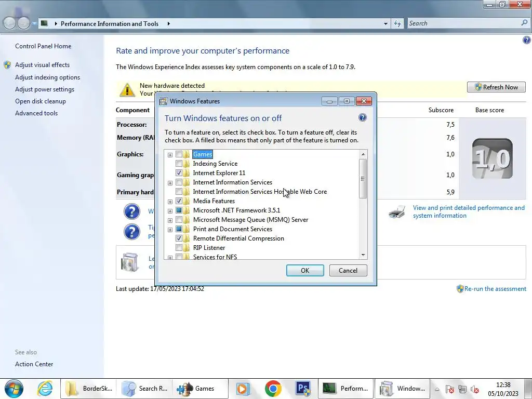Enable Microsoft Message Queue Server checkbox

[x=179, y=220]
